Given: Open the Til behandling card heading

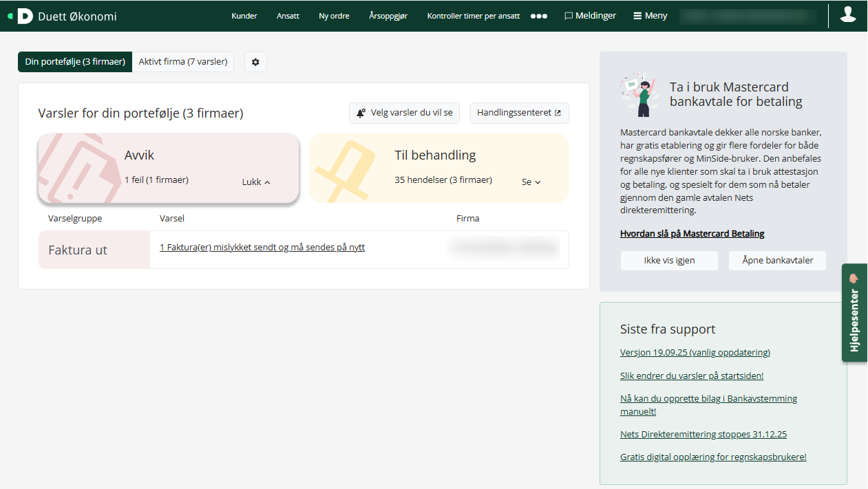Looking at the screenshot, I should 435,155.
